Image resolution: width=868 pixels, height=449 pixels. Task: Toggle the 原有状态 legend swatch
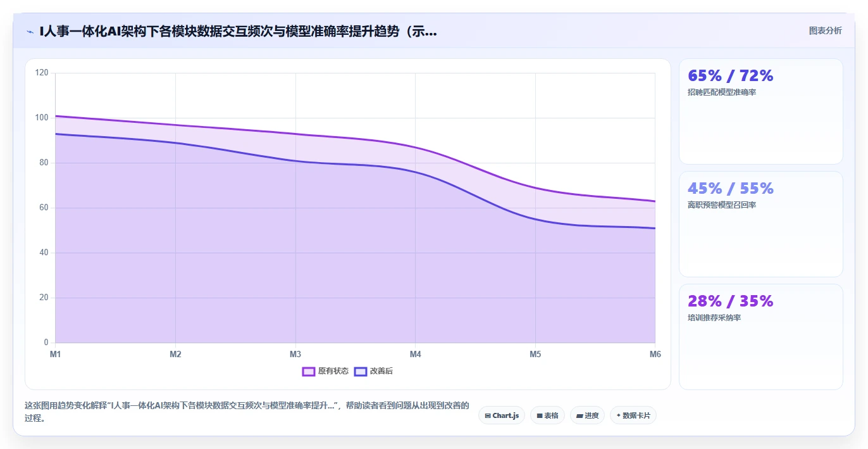pos(309,371)
